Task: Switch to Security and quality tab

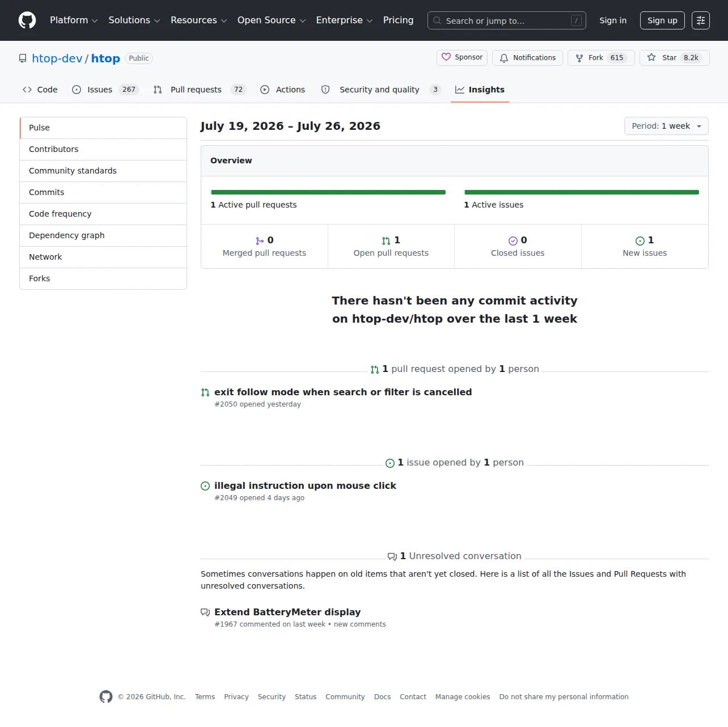Action: tap(381, 90)
